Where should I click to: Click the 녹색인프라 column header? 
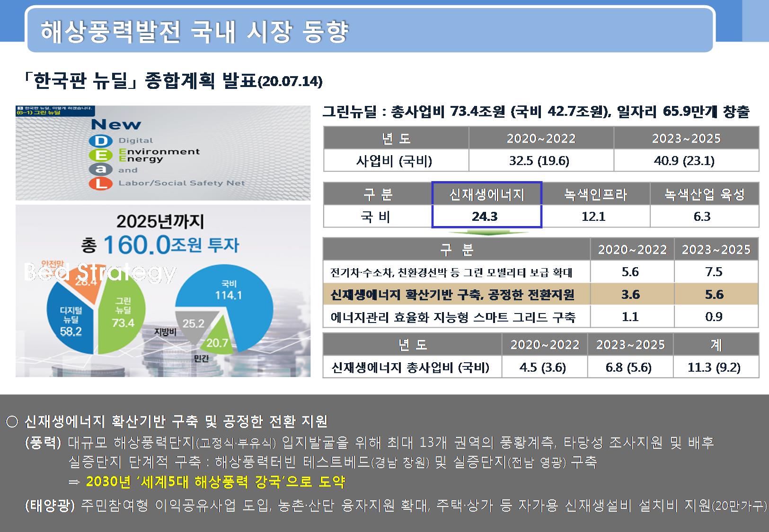[x=595, y=194]
